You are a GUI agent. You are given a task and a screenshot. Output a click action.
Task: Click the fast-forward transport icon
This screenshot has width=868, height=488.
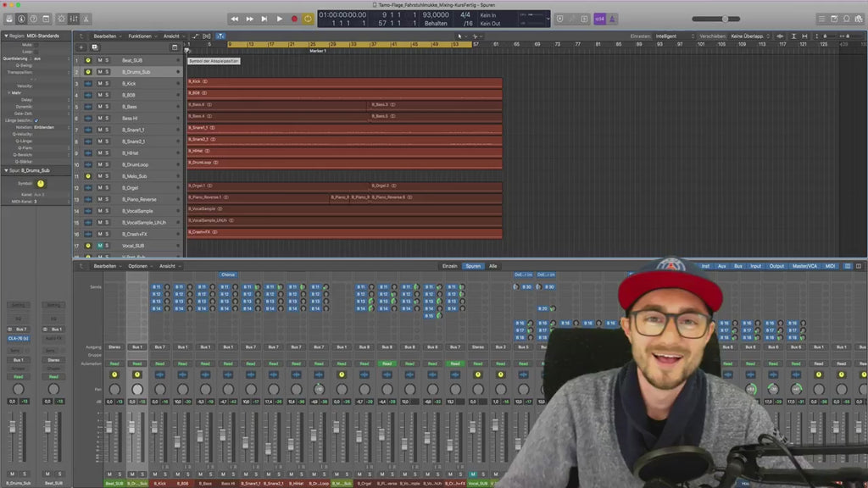click(x=249, y=18)
